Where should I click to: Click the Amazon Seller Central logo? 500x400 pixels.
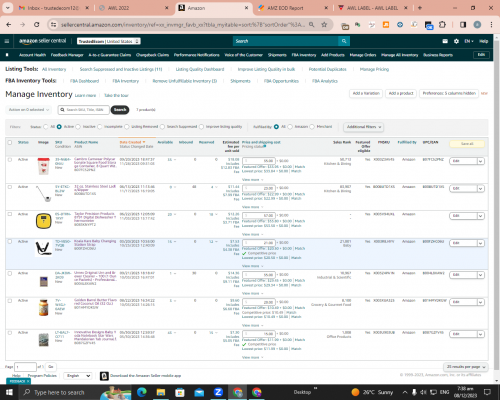42,41
